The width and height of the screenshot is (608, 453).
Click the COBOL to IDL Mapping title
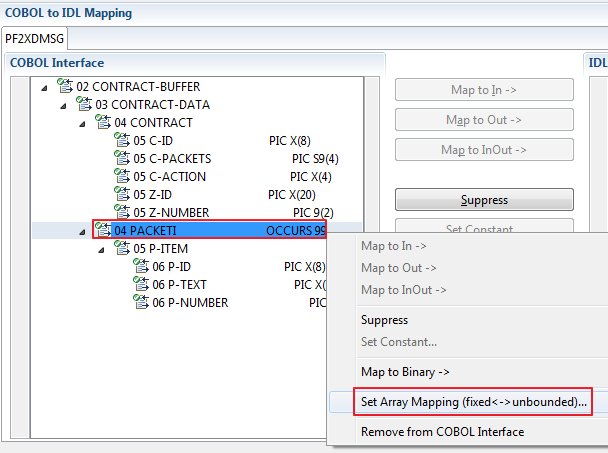pos(69,13)
